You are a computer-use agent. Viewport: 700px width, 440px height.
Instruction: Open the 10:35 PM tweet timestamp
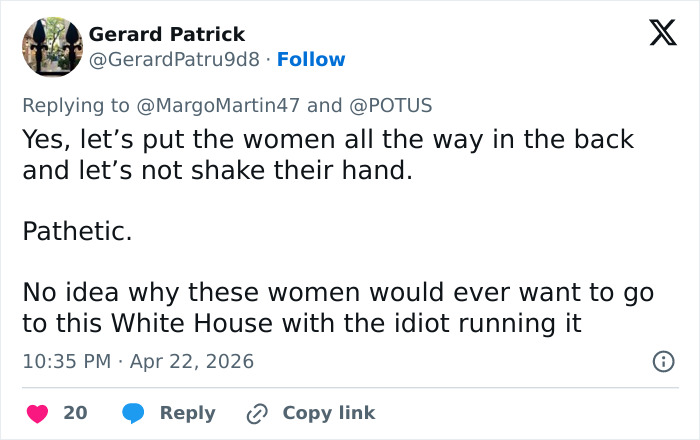click(x=67, y=361)
